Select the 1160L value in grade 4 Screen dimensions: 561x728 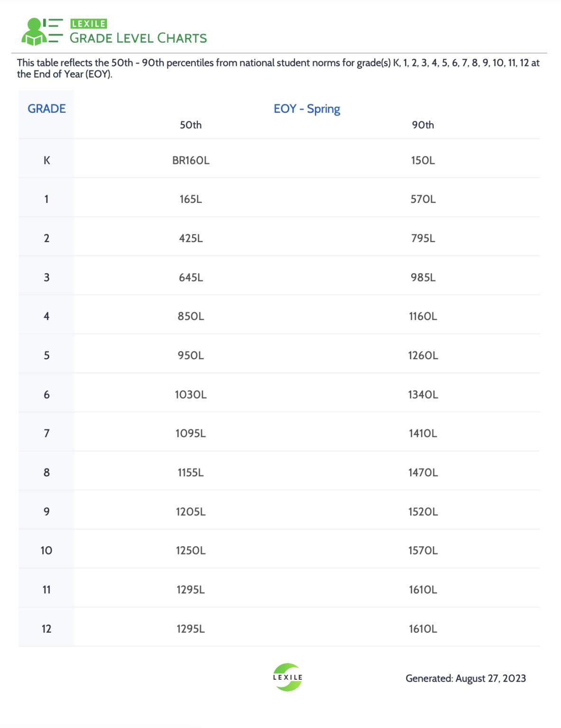[423, 316]
